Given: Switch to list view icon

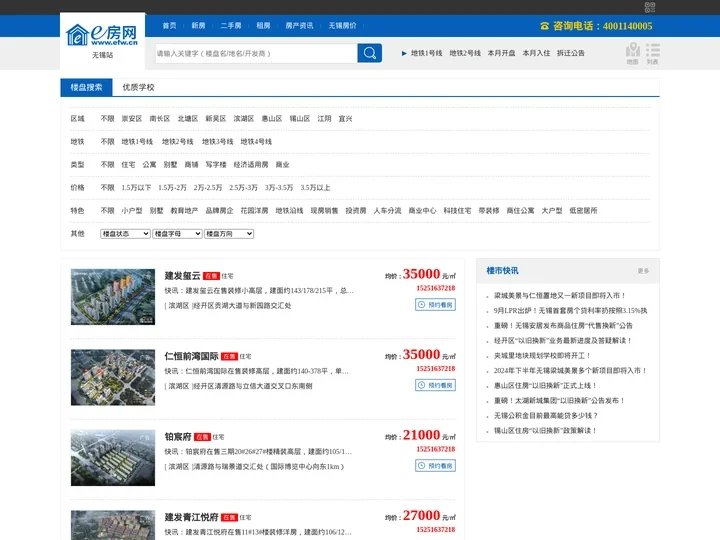Looking at the screenshot, I should coord(652,53).
